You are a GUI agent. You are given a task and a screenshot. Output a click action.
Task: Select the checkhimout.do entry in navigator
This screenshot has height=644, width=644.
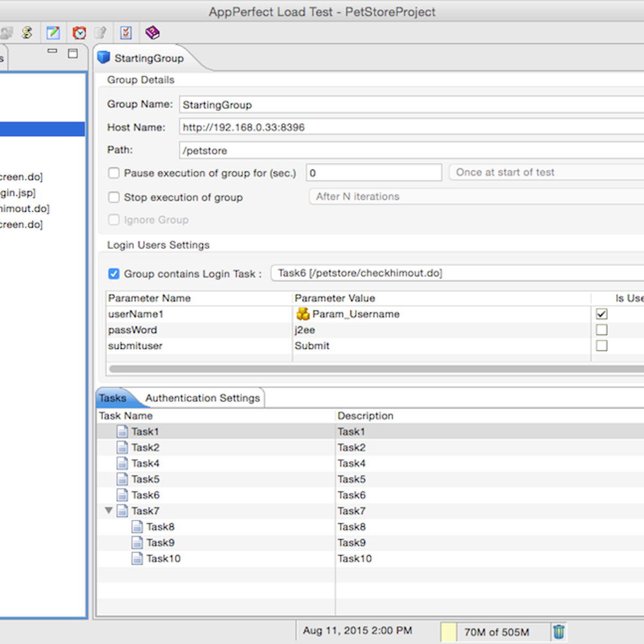pyautogui.click(x=24, y=208)
